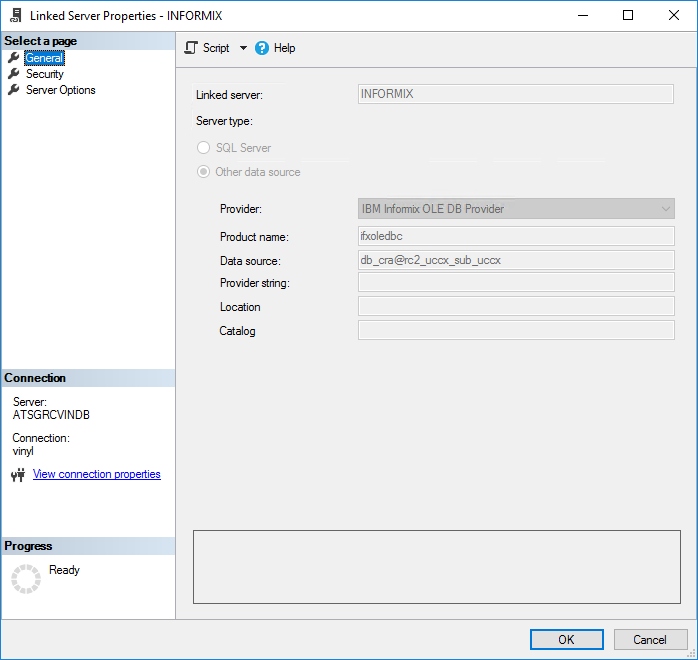The width and height of the screenshot is (698, 660).
Task: Open the Provider combo box
Action: point(516,209)
